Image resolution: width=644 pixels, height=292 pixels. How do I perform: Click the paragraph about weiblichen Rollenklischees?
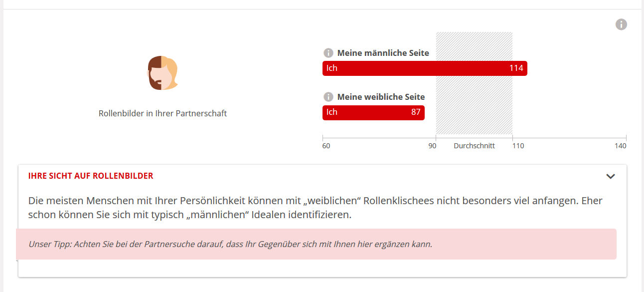point(316,208)
